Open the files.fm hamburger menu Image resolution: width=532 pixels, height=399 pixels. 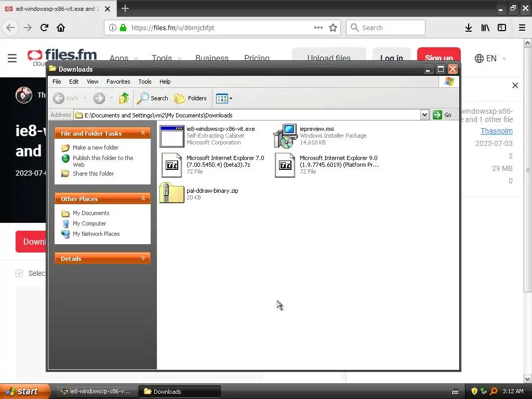tap(12, 58)
